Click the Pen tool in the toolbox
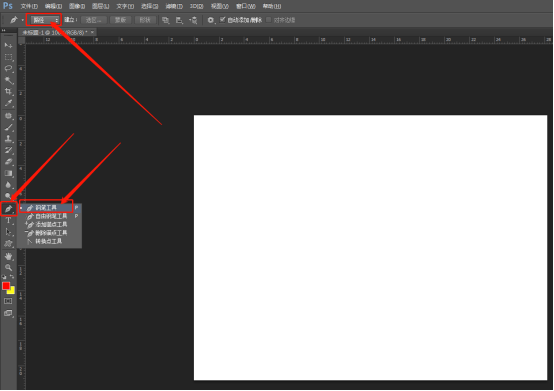 click(x=8, y=209)
